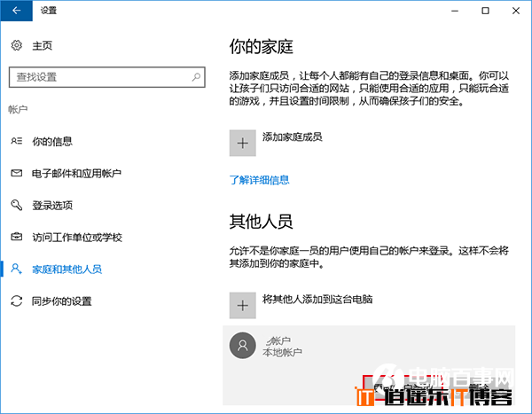532x414 pixels.
Task: Click the key icon for sign-in options
Action: click(x=15, y=205)
